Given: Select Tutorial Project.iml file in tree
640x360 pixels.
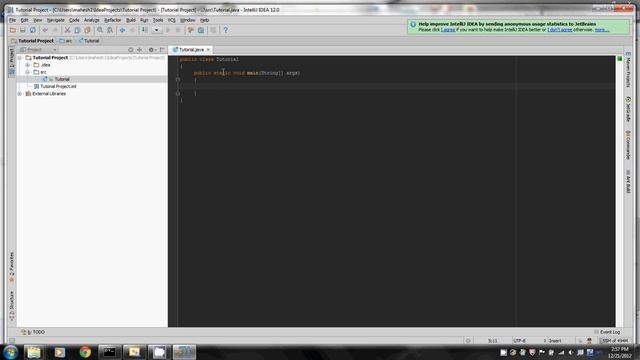Looking at the screenshot, I should [55, 87].
